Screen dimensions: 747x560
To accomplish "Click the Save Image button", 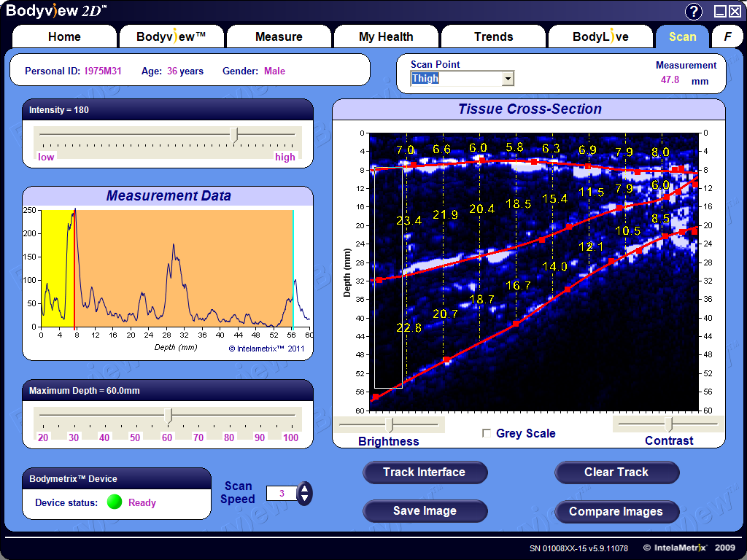I will point(425,511).
